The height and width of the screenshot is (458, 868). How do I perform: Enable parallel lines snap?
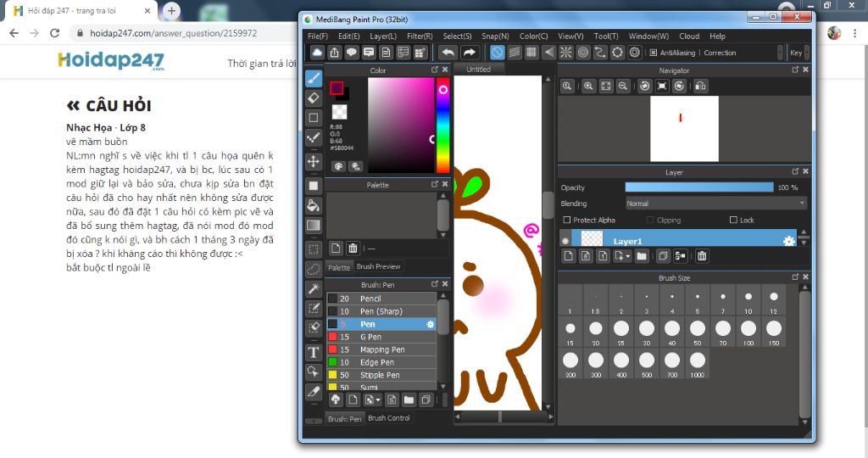(515, 53)
